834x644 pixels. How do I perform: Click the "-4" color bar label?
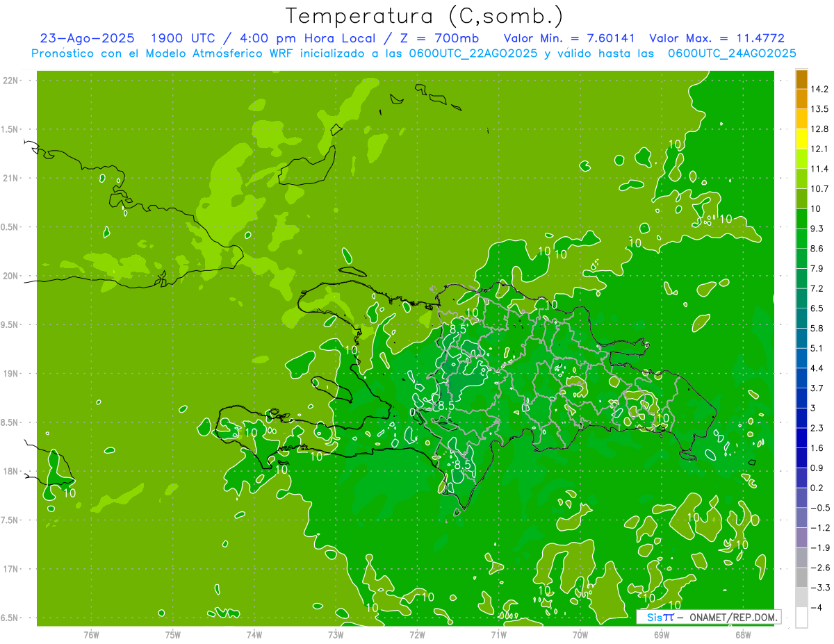click(x=816, y=607)
